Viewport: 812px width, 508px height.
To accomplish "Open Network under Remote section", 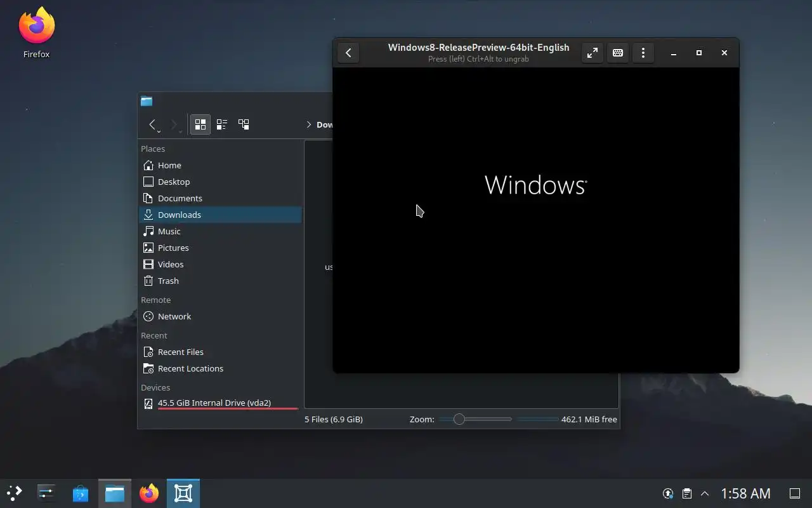I will [220, 316].
